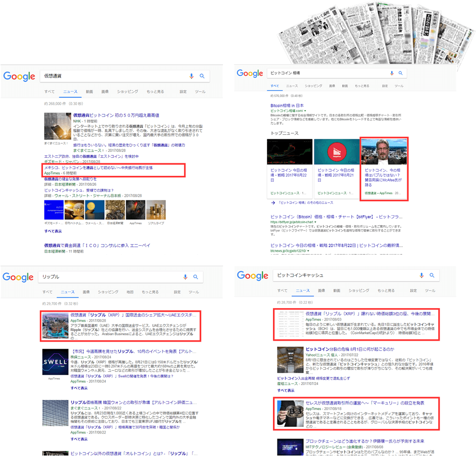
Task: Click the microphone icon in the ビットコイン 相場 search box
Action: [x=392, y=73]
